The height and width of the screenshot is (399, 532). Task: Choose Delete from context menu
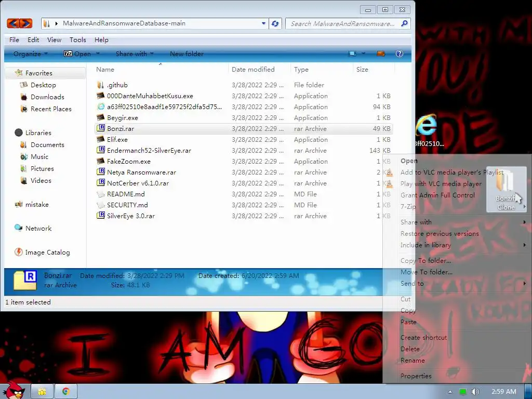pyautogui.click(x=410, y=349)
